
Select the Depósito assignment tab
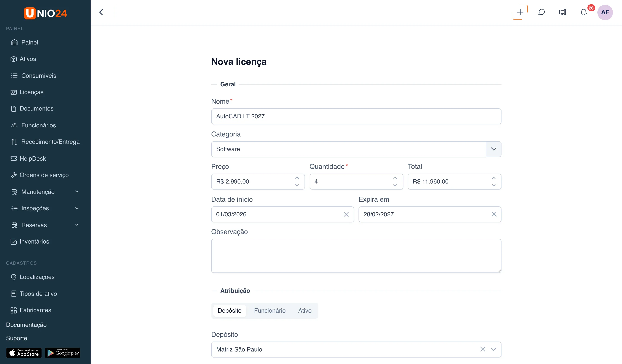tap(230, 310)
